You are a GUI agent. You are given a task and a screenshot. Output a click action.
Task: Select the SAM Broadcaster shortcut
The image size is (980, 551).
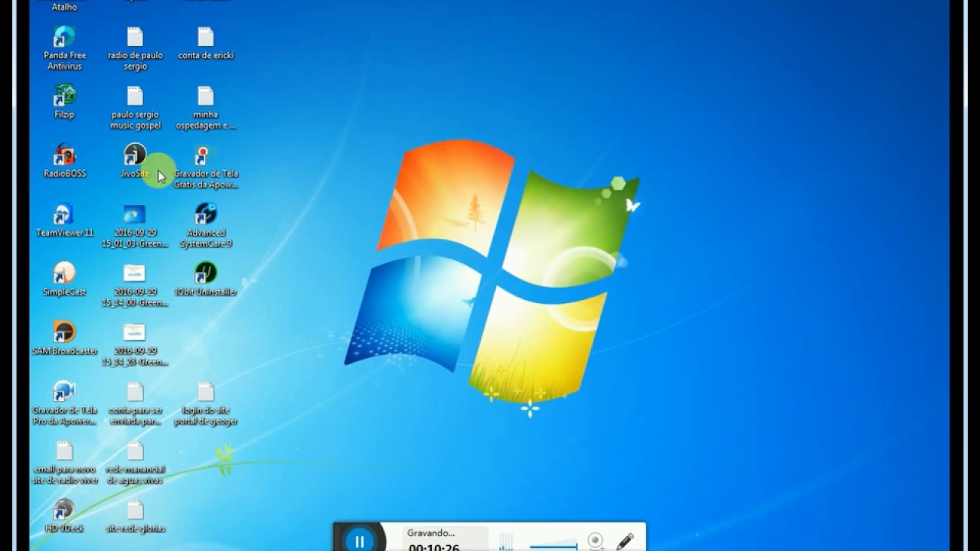pyautogui.click(x=64, y=337)
